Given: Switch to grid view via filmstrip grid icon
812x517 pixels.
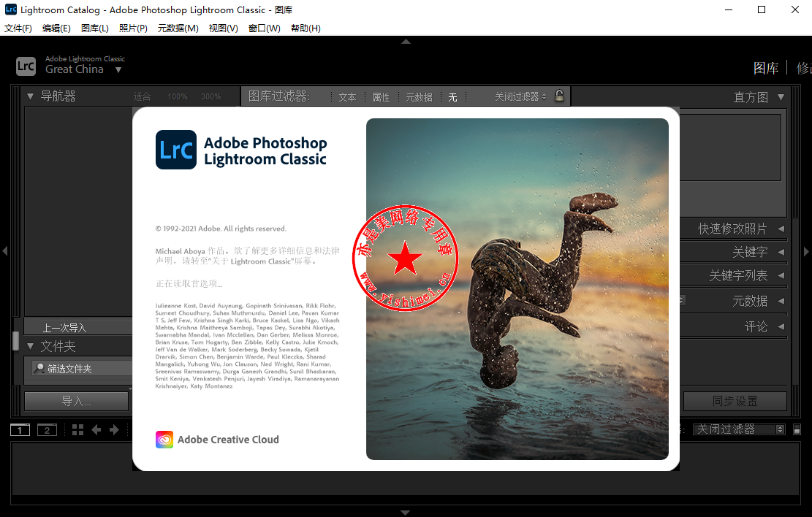Looking at the screenshot, I should [x=77, y=430].
